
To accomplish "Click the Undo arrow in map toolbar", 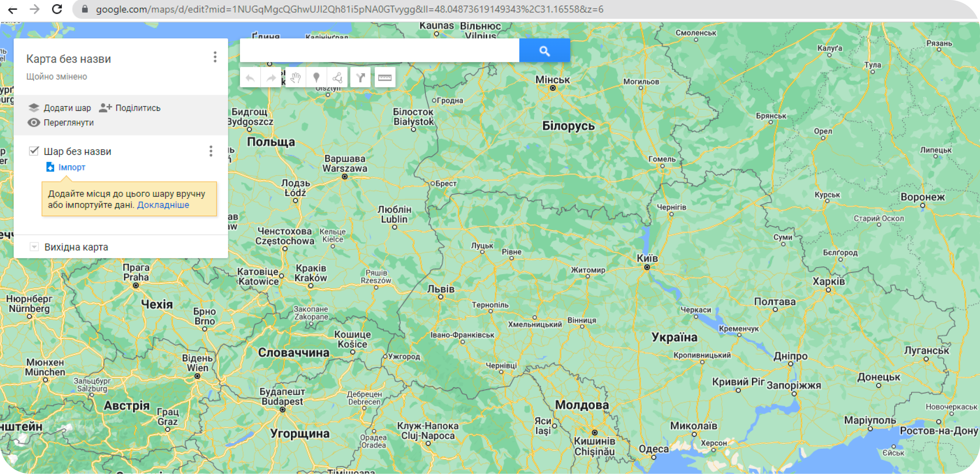I will (250, 78).
